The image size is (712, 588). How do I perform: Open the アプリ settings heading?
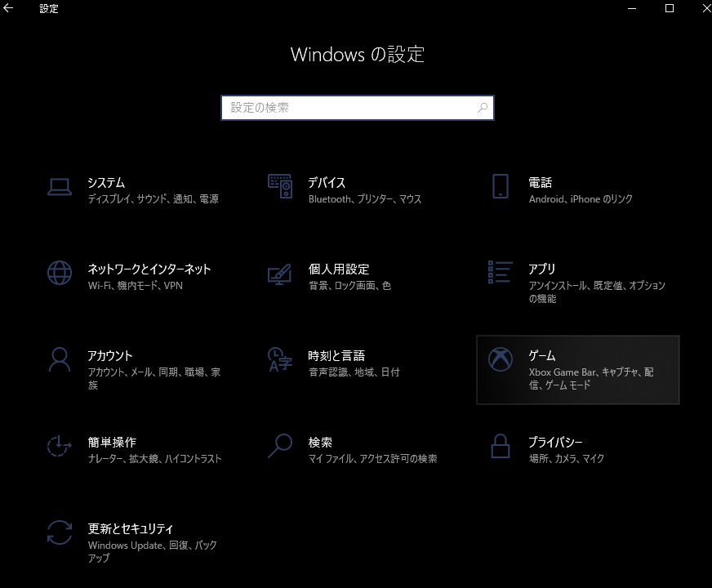[541, 269]
